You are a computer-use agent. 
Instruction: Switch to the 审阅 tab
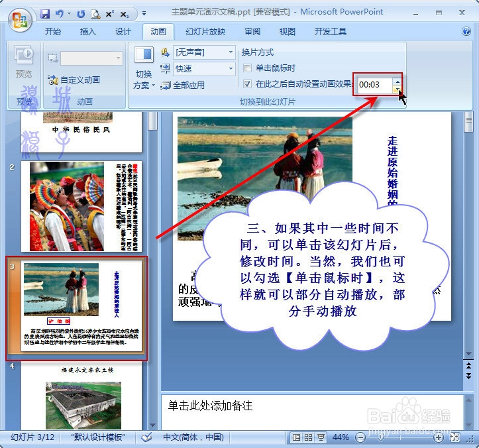(x=252, y=31)
